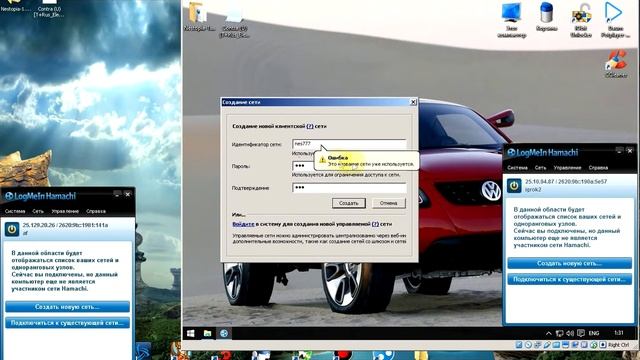Select the blue play-triangle PotPlayer desktop icon

tap(613, 13)
